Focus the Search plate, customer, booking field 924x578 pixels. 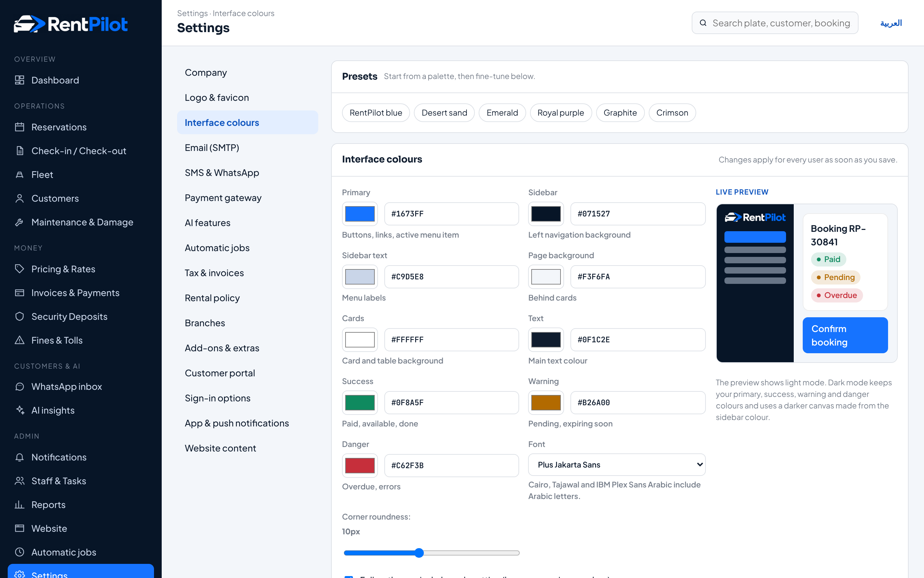coord(775,23)
